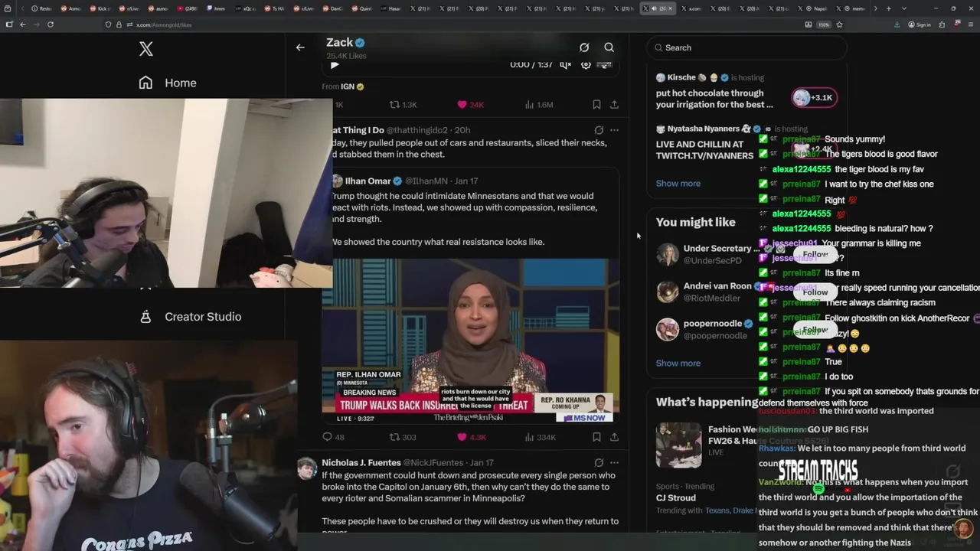
Task: Click the Home house icon in X sidebar
Action: pyautogui.click(x=145, y=83)
